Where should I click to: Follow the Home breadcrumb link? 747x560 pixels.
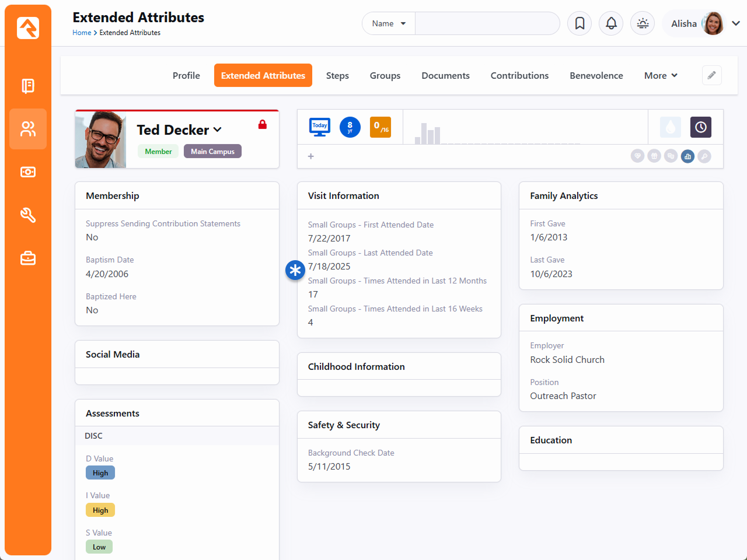[x=82, y=33]
